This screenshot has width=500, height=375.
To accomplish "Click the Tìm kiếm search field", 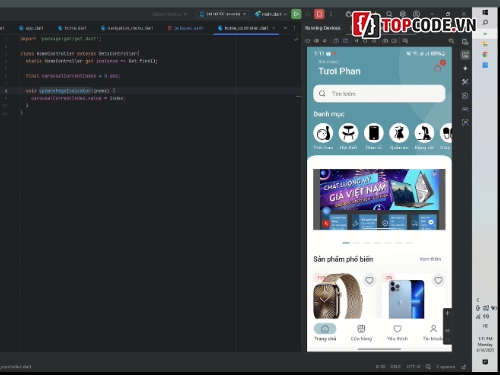I will [379, 94].
